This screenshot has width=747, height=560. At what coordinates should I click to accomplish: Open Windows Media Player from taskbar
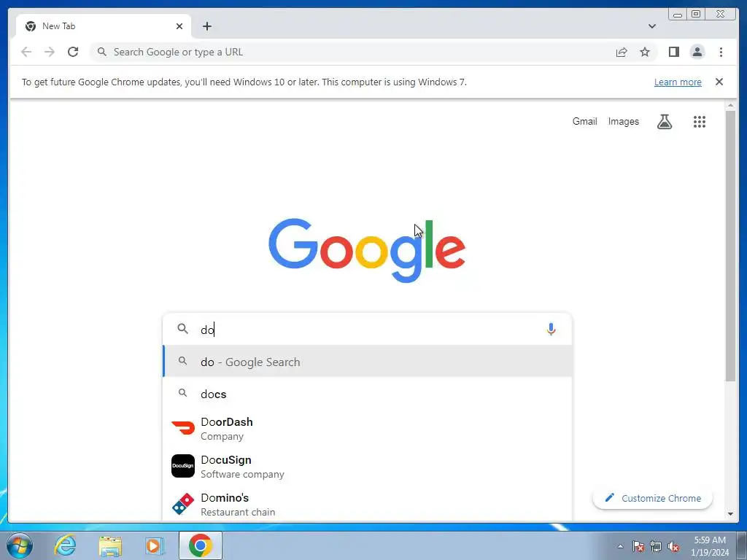[154, 545]
